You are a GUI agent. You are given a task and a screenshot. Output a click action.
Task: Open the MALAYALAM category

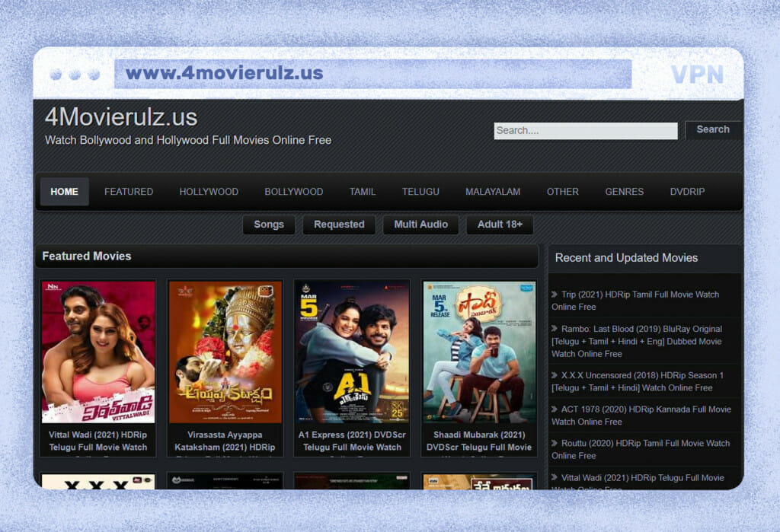pos(493,192)
